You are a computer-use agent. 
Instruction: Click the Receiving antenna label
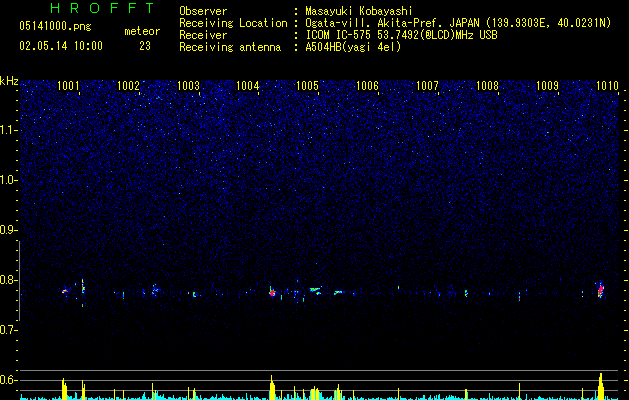(230, 47)
